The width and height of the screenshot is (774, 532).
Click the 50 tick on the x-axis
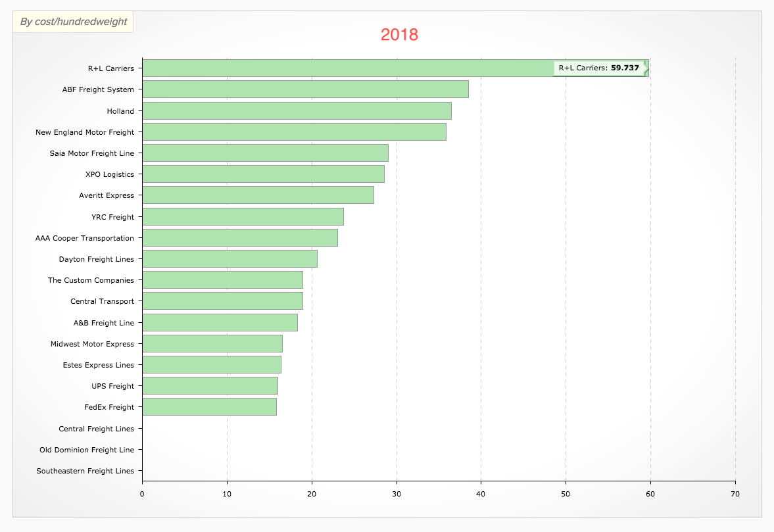click(x=566, y=494)
